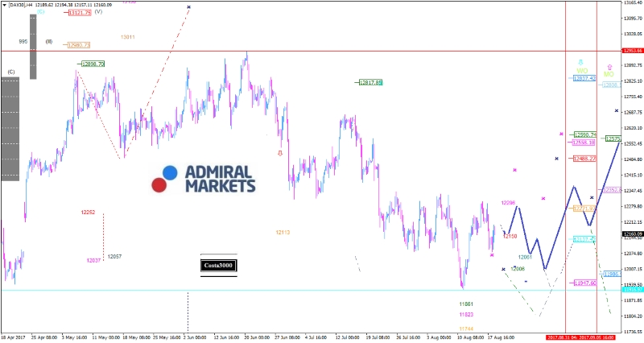Click the Costa3000 label box

[x=219, y=265]
